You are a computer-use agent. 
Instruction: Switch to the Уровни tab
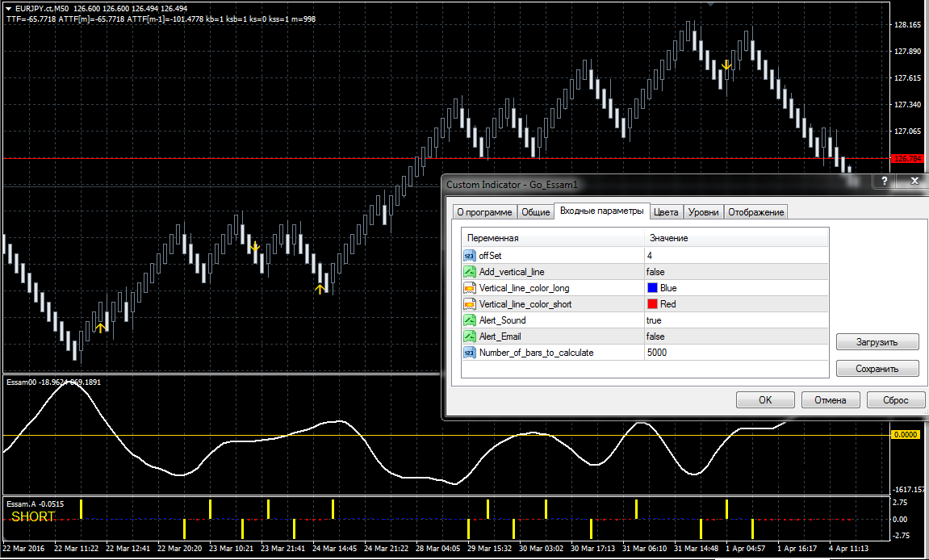(x=703, y=212)
